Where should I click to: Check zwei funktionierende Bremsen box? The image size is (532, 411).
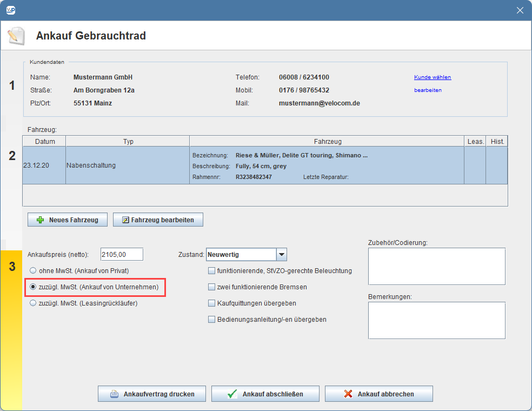pos(212,287)
